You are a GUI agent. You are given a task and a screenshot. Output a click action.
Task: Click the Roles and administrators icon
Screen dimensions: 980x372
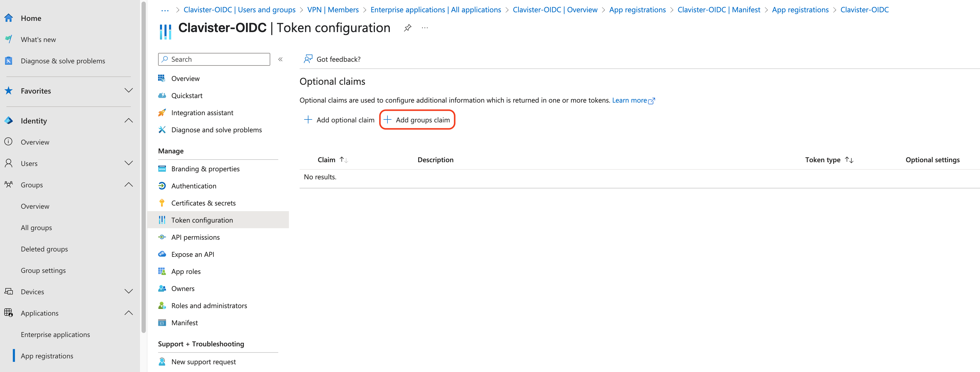click(x=162, y=305)
